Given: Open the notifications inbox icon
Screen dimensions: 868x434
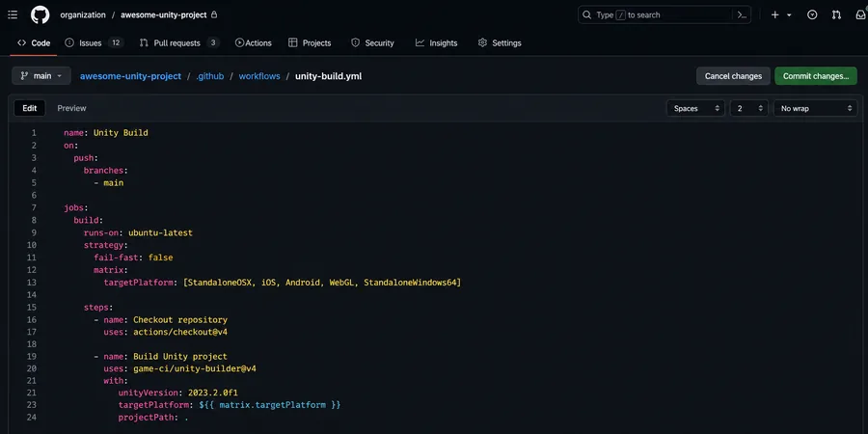Looking at the screenshot, I should [x=861, y=14].
